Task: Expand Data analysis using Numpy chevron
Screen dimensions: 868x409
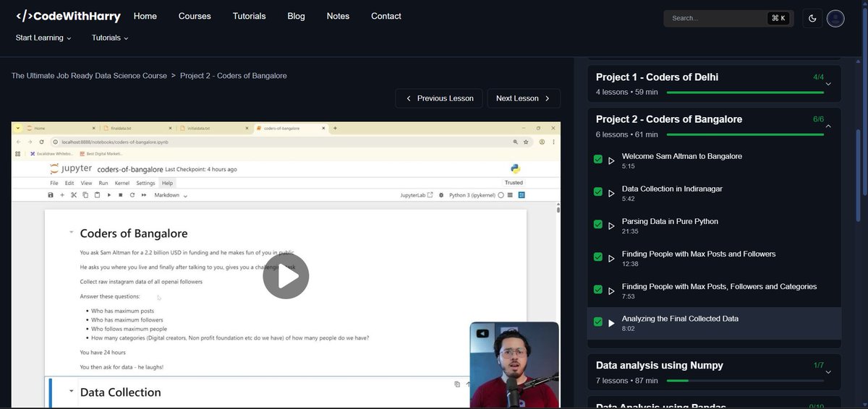Action: (x=828, y=373)
